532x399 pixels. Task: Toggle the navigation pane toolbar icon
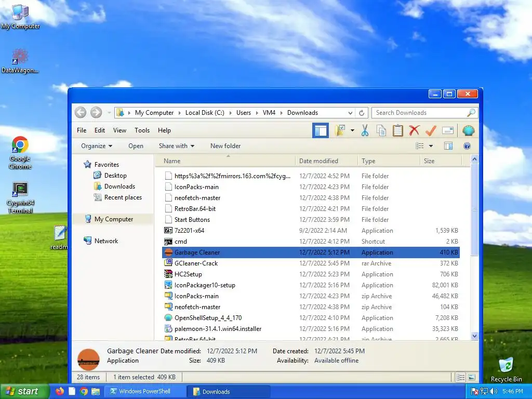[320, 130]
